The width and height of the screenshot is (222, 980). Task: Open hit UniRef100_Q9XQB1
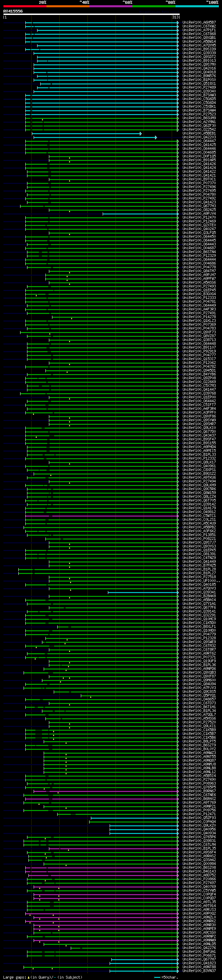[199, 38]
